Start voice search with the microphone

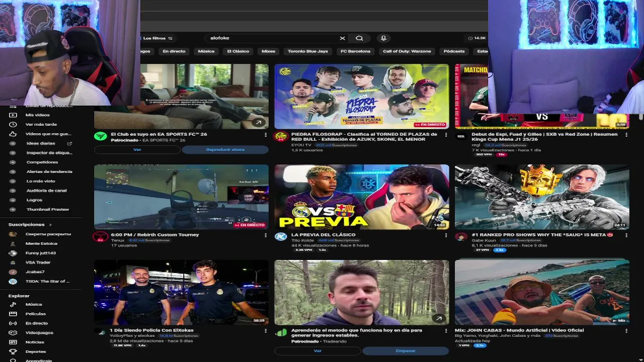tap(383, 38)
